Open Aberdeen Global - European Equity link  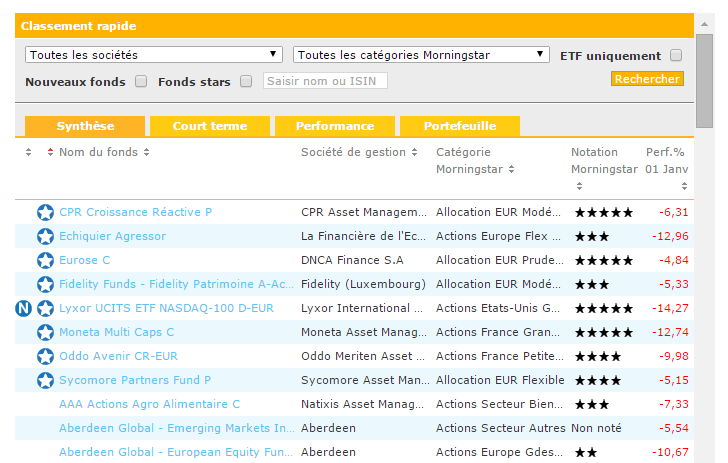(x=176, y=452)
